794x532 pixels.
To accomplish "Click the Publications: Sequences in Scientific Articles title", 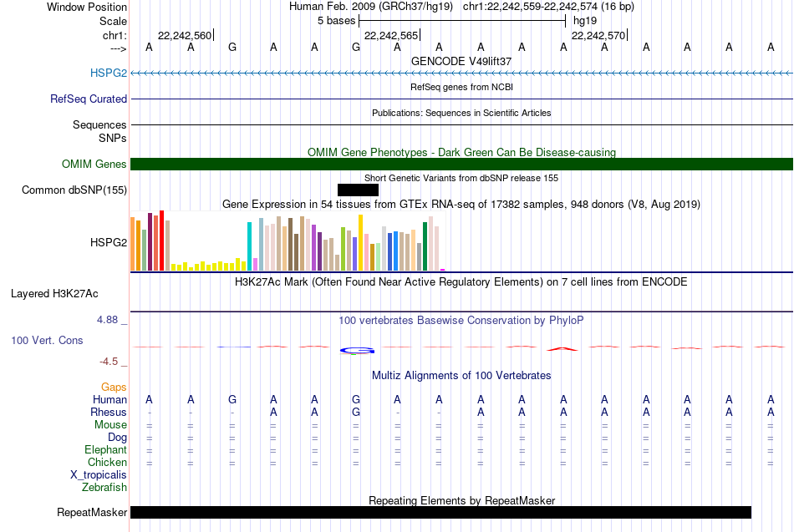I will (461, 113).
